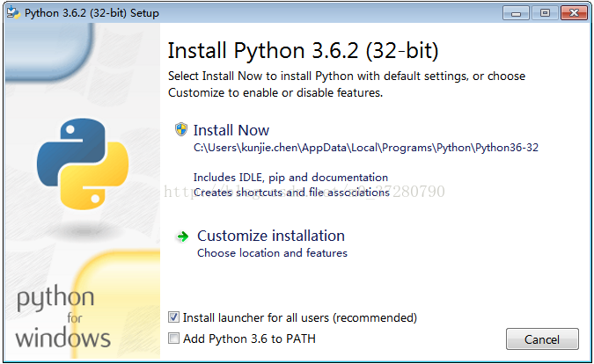Click the Add Python 3.6 to PATH label

(250, 339)
